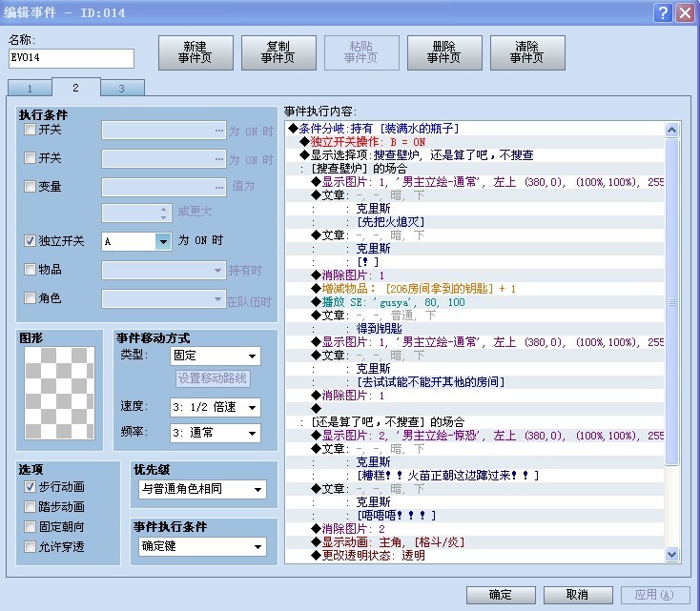Enable the 允许穿透 option
The image size is (700, 611).
(x=30, y=547)
